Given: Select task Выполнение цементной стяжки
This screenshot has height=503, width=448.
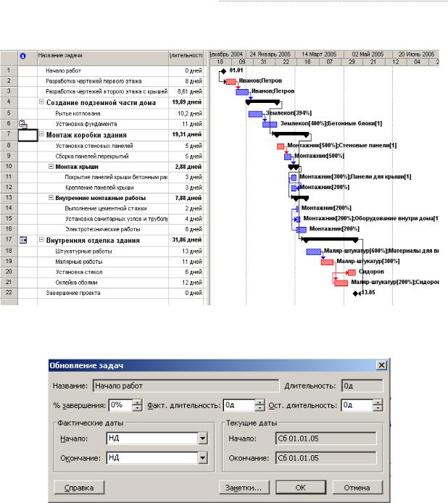Looking at the screenshot, I should click(x=106, y=208).
